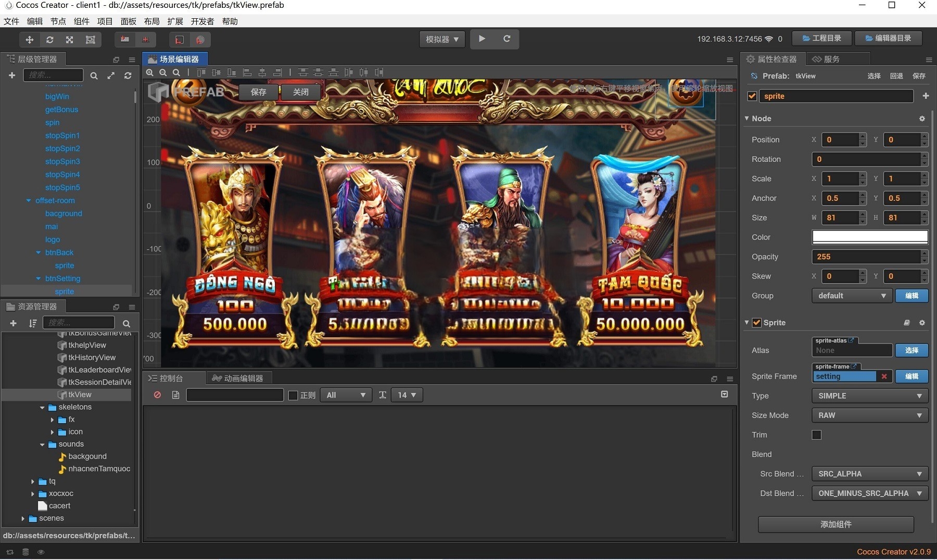Open the 节点 menu
Image resolution: width=937 pixels, height=560 pixels.
[58, 21]
